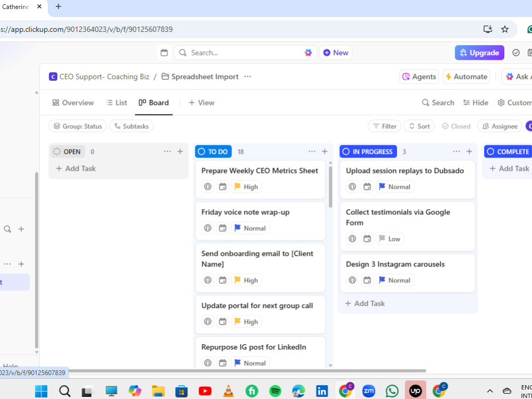Click Add Task under IN PROGRESS column

pyautogui.click(x=365, y=303)
